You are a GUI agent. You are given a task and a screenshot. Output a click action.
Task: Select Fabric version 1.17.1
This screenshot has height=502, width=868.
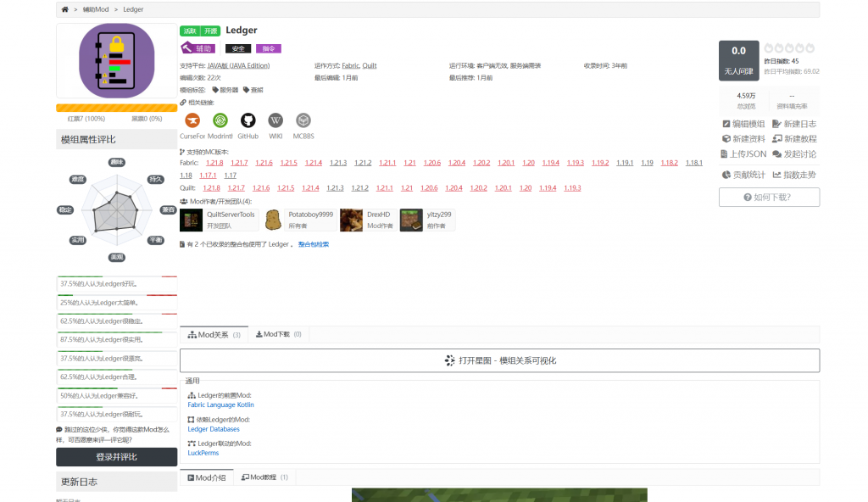coord(208,176)
